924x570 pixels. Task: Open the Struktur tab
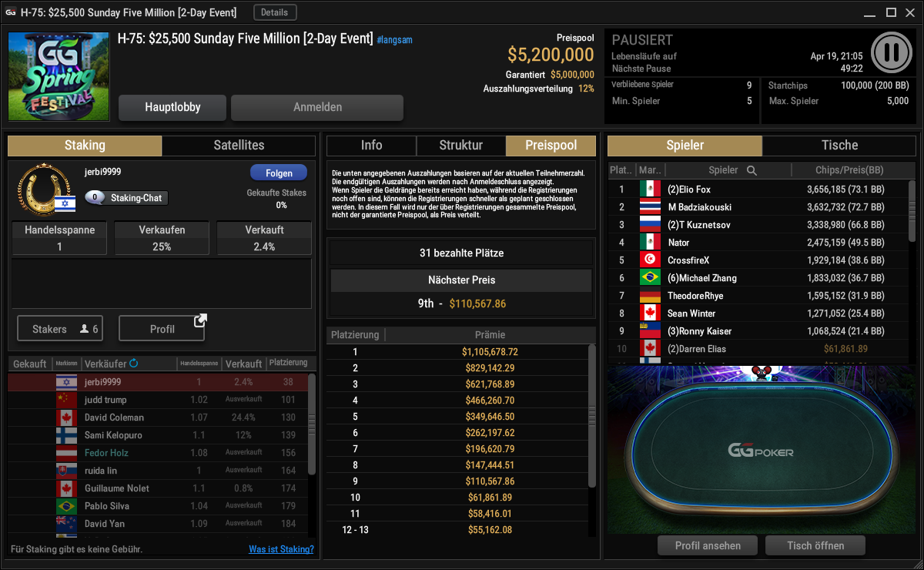tap(461, 145)
